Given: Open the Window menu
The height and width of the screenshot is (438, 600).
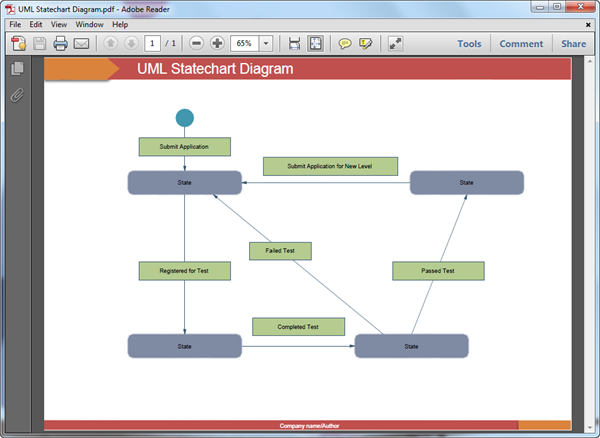Looking at the screenshot, I should click(x=90, y=24).
